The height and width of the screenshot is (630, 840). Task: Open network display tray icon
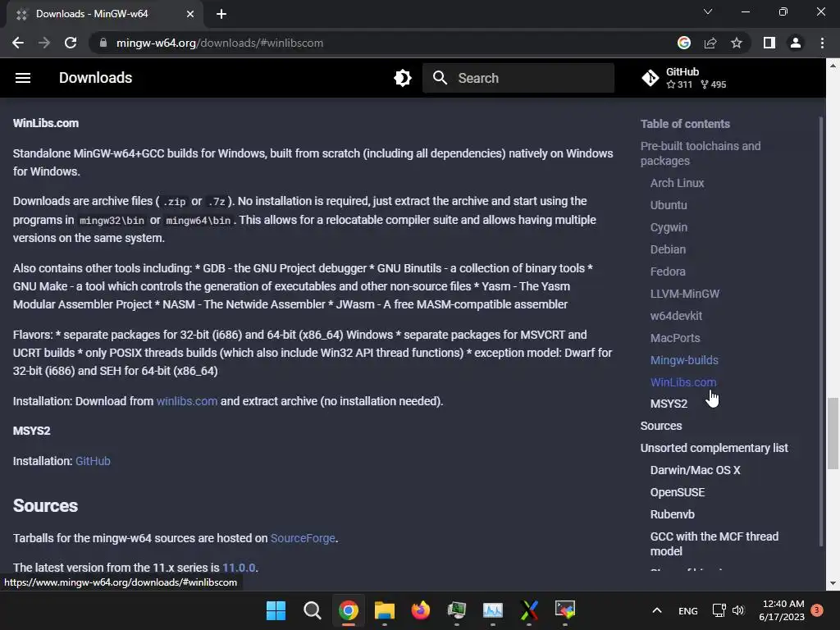(x=719, y=610)
